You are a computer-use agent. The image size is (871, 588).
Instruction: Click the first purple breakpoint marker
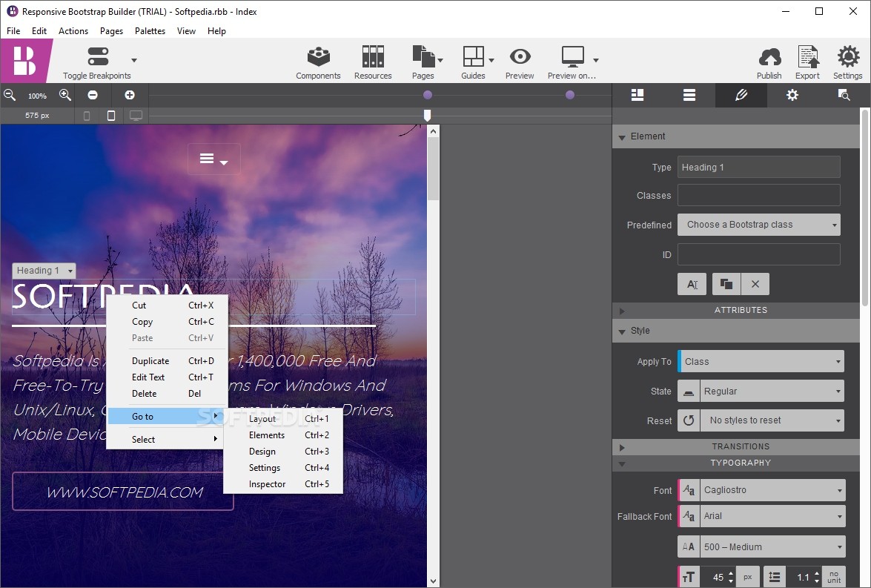coord(427,95)
